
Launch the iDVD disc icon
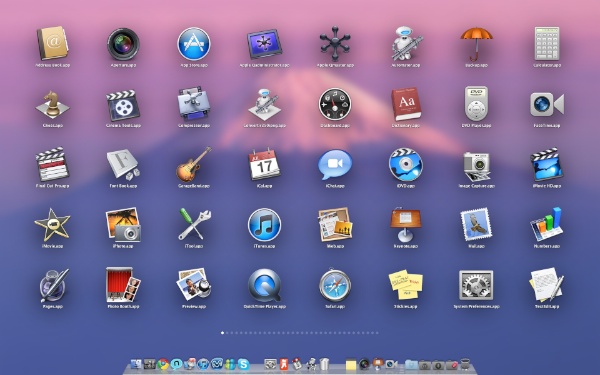406,165
